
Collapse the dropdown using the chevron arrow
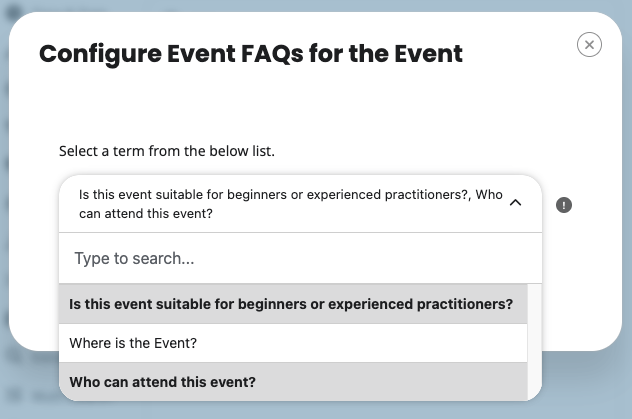pos(516,203)
